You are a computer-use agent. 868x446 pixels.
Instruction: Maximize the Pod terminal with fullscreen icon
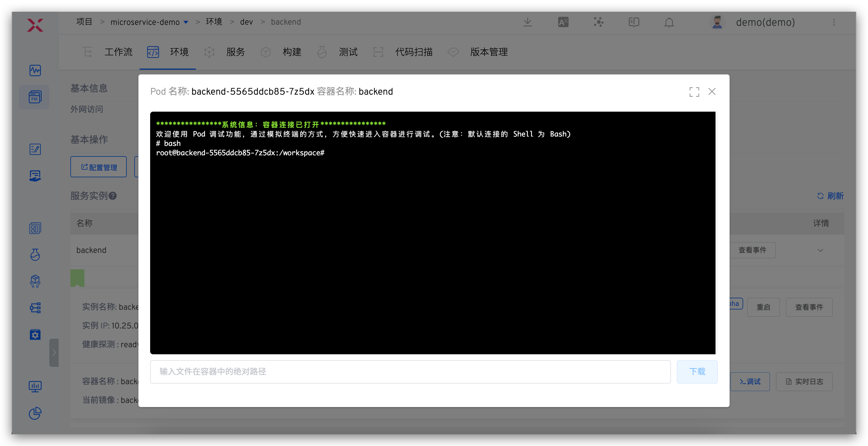tap(694, 91)
